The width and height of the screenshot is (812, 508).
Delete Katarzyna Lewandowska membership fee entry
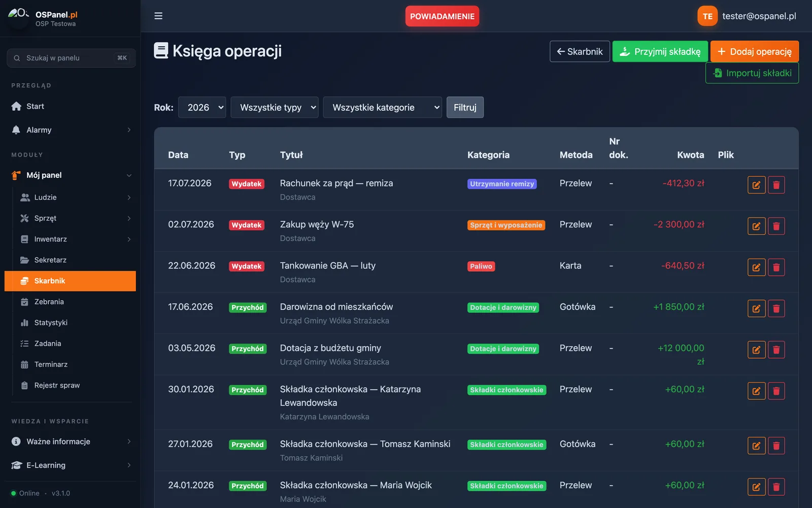(776, 391)
